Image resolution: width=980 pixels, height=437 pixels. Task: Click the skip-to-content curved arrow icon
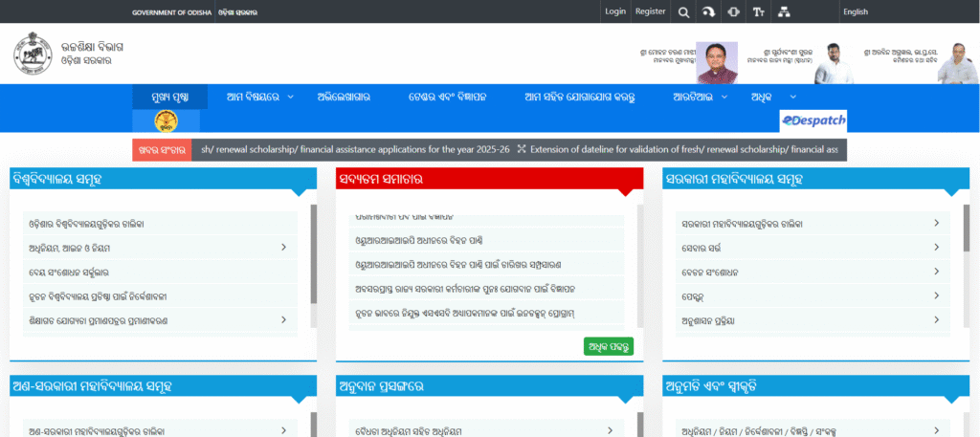coord(708,11)
